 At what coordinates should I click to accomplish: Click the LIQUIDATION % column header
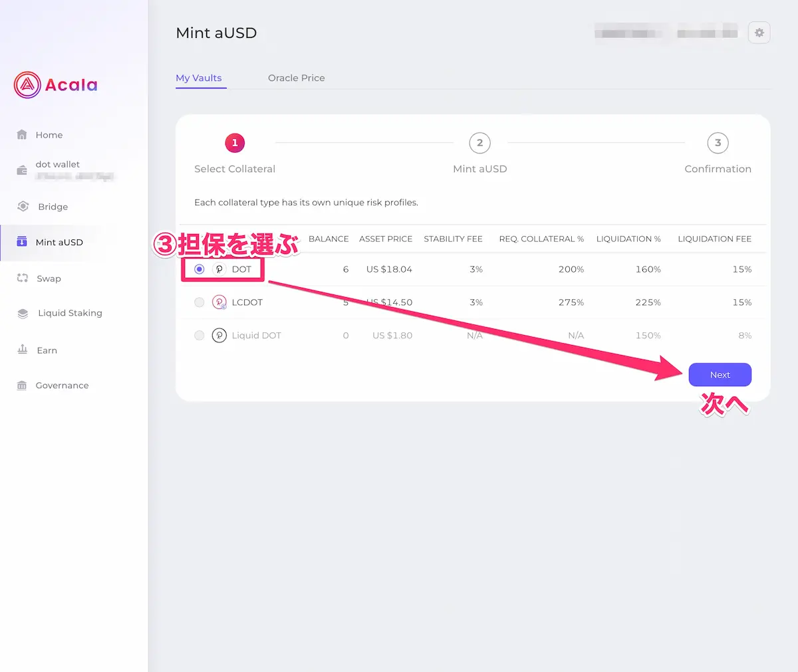tap(628, 239)
